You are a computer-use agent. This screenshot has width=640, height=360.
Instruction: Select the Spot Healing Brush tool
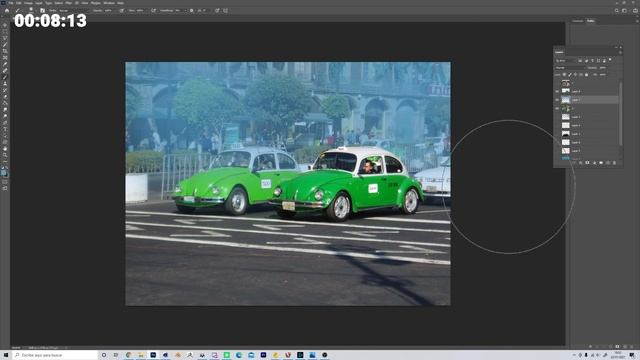tap(5, 71)
